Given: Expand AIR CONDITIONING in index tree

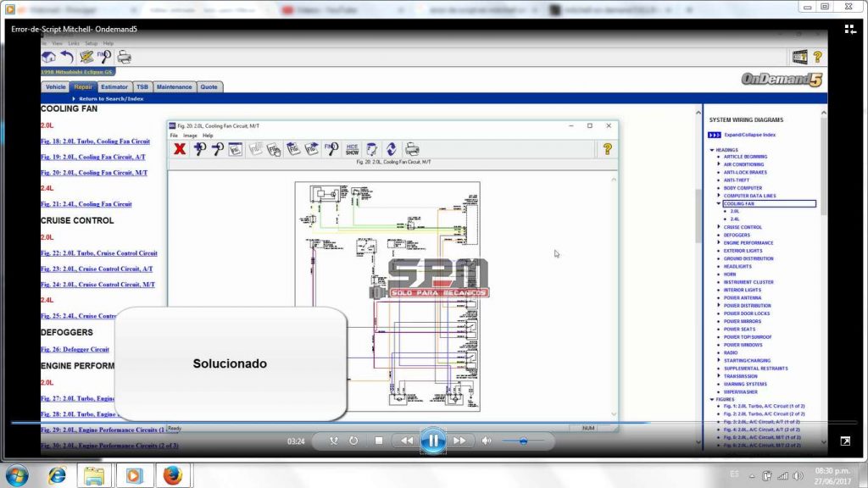Looking at the screenshot, I should (719, 164).
